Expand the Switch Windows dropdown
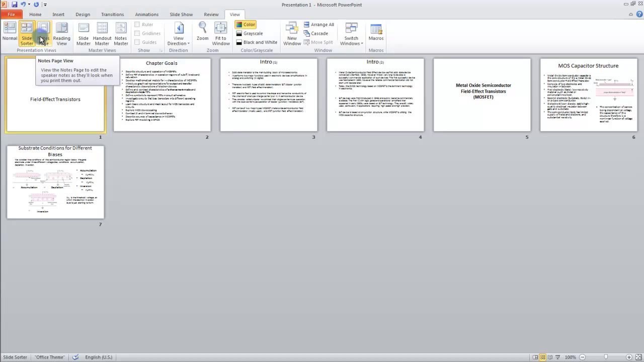The height and width of the screenshot is (362, 644). click(x=351, y=34)
